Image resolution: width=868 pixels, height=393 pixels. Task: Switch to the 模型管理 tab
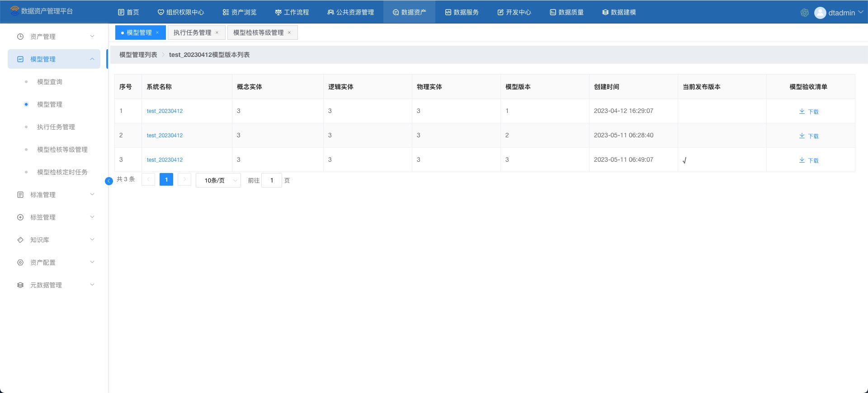[x=139, y=33]
